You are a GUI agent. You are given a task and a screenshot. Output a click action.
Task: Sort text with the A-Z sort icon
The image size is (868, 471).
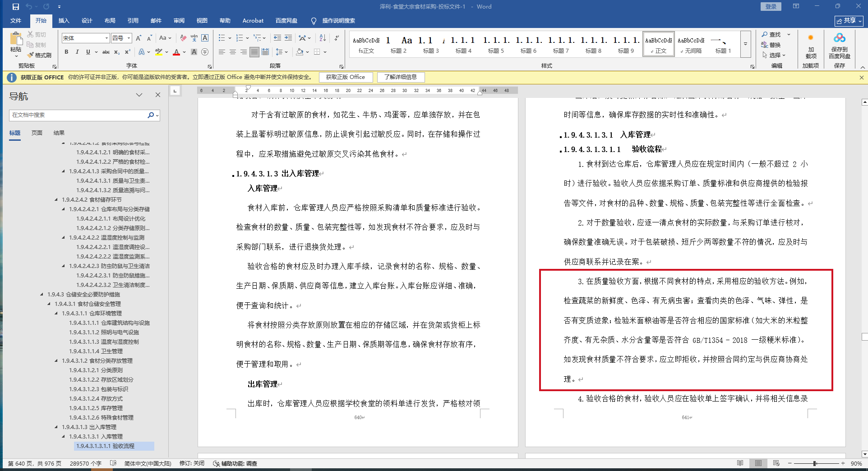click(323, 38)
